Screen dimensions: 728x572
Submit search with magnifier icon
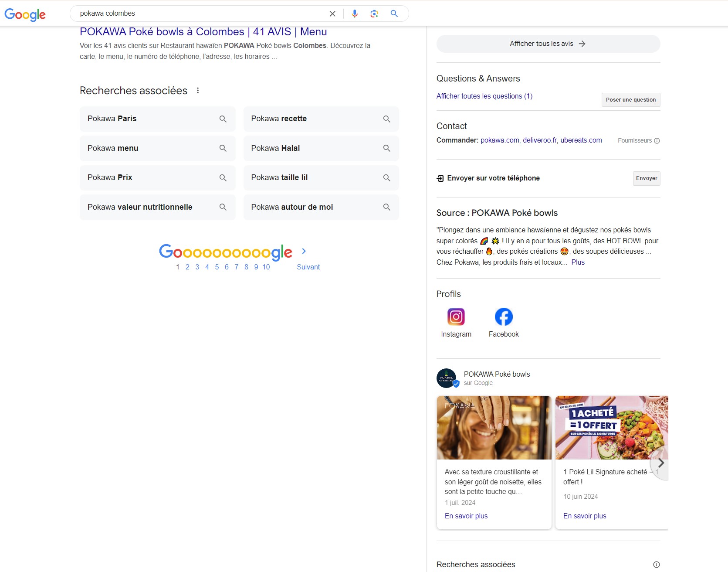(x=394, y=14)
